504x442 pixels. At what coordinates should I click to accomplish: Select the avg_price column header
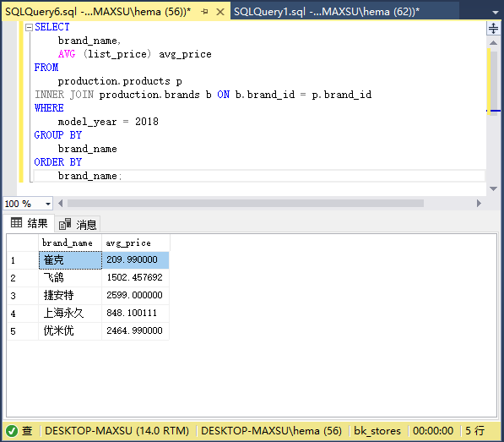click(135, 243)
